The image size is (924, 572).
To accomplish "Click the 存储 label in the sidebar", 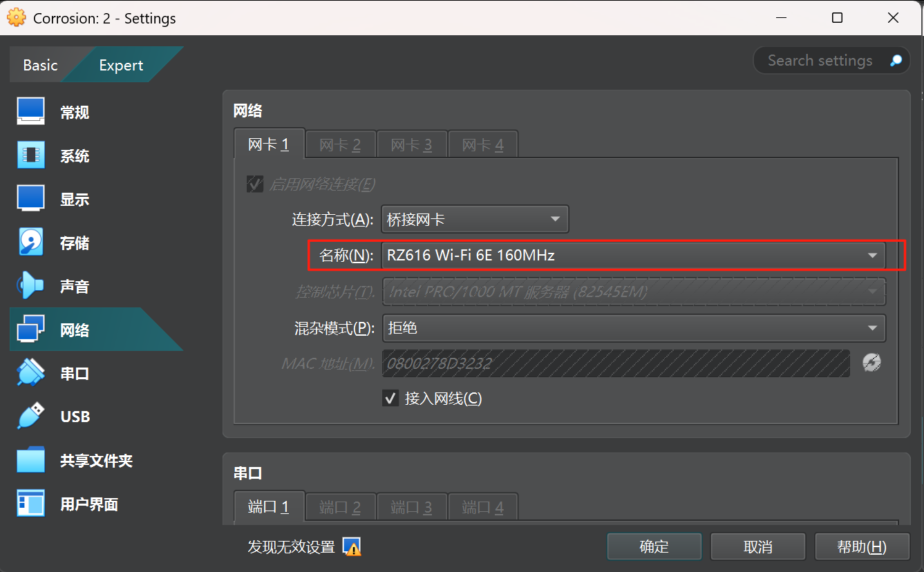I will point(75,243).
